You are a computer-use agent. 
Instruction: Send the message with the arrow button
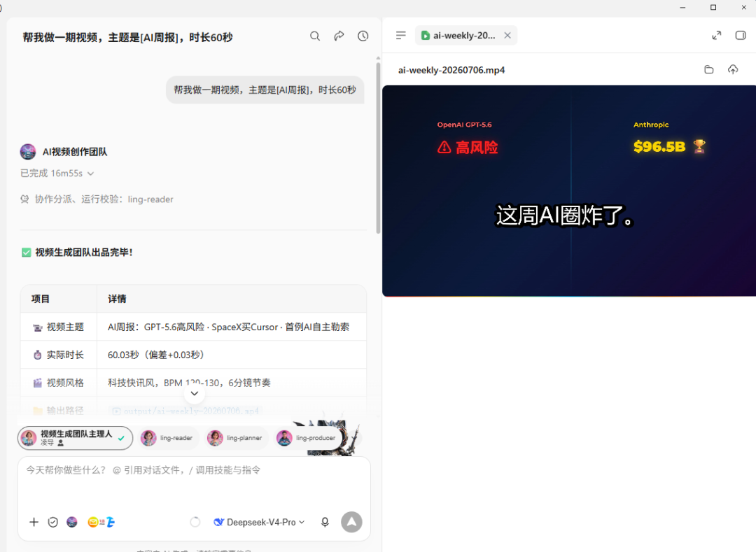(x=351, y=522)
